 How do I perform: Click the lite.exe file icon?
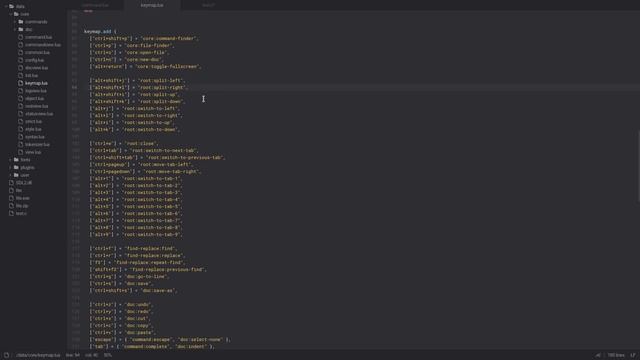(x=11, y=198)
